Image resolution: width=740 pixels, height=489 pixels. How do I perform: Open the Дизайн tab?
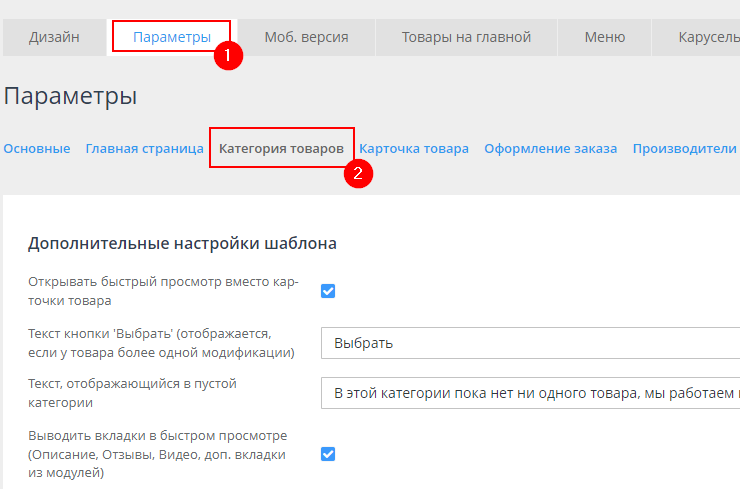(x=55, y=38)
